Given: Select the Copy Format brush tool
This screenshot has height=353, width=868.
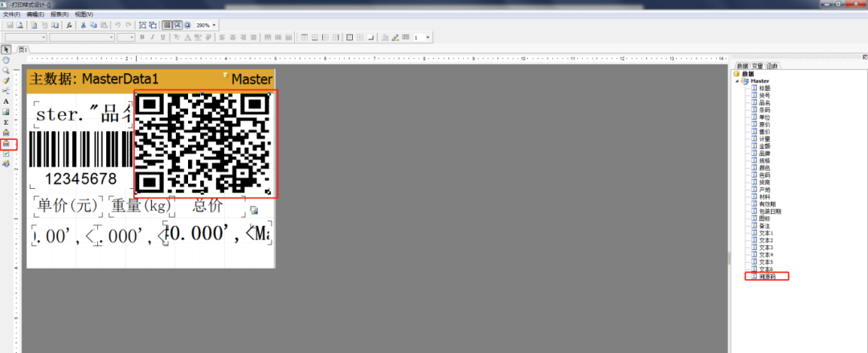Looking at the screenshot, I should tap(6, 80).
